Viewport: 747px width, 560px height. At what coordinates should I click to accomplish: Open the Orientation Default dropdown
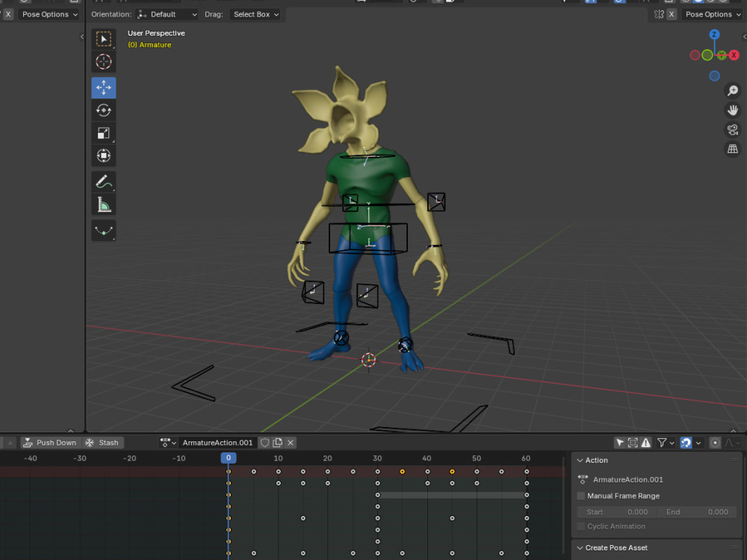[x=167, y=14]
